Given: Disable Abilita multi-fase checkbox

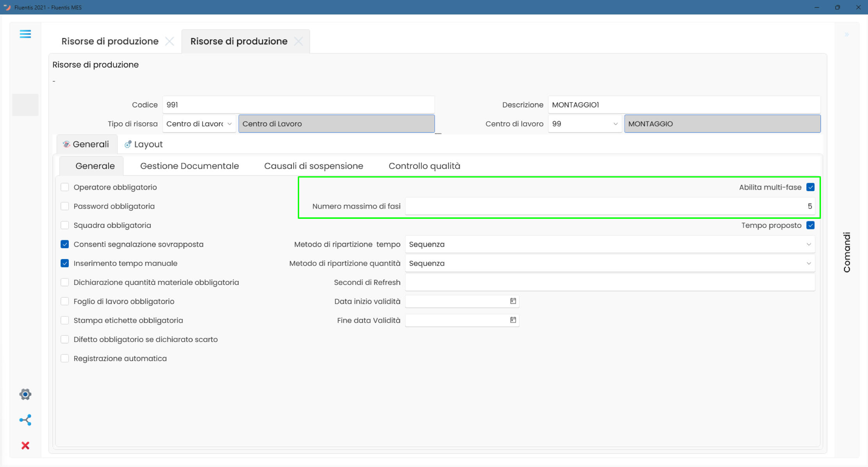Looking at the screenshot, I should [811, 187].
